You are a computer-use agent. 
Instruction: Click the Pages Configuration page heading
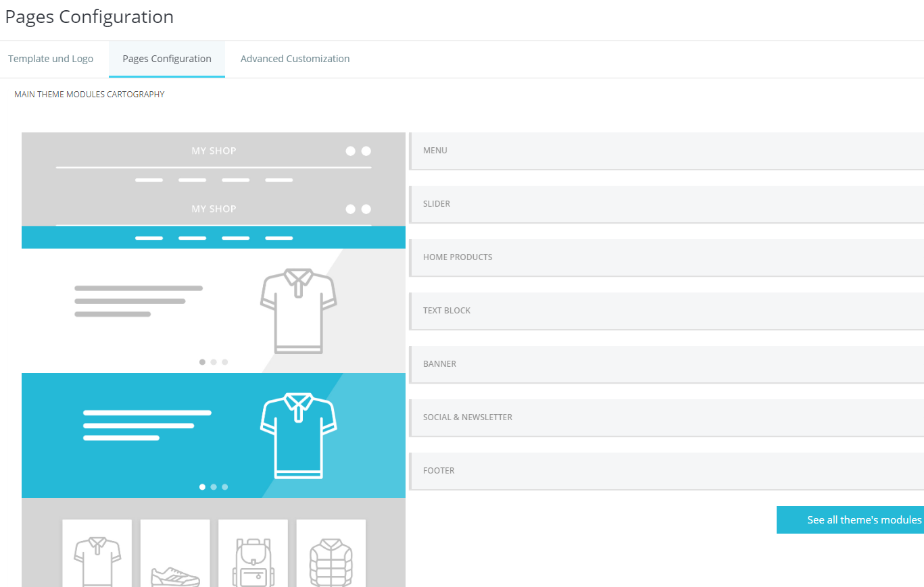click(89, 17)
